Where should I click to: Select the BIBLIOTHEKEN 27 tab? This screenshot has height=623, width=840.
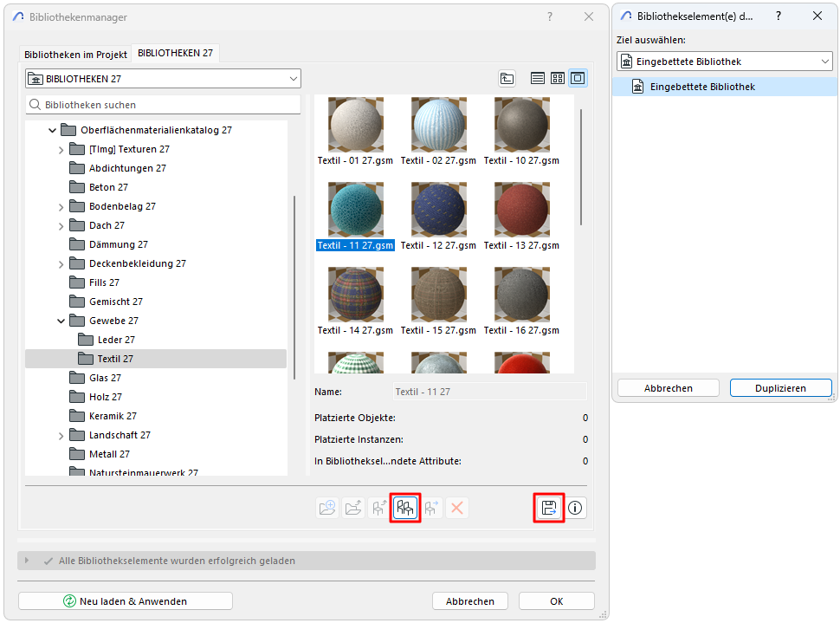175,53
